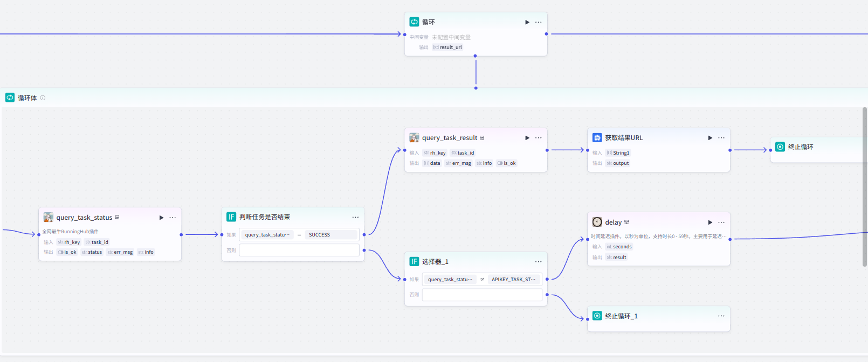
Task: Open more options on 判断任务是否结束 node
Action: [355, 217]
